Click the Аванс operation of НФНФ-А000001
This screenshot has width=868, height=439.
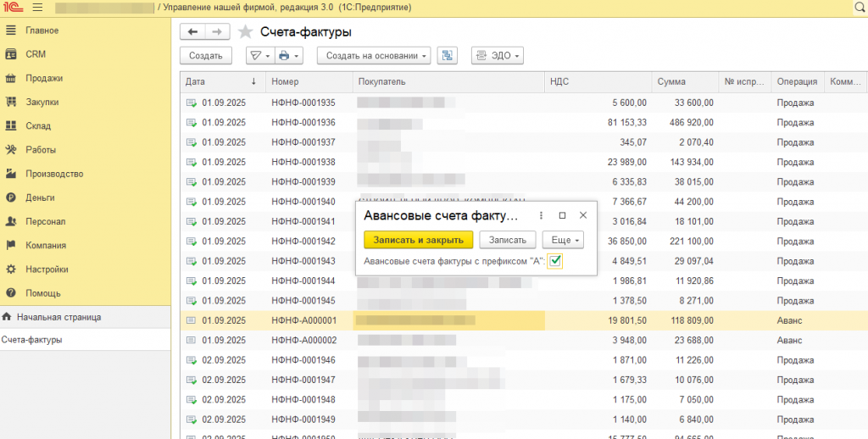(789, 320)
